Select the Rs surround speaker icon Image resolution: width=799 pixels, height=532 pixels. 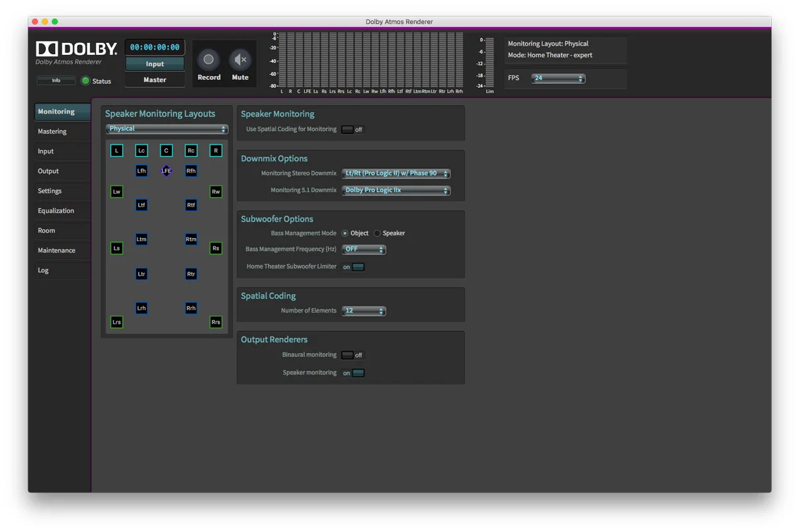[x=216, y=248]
